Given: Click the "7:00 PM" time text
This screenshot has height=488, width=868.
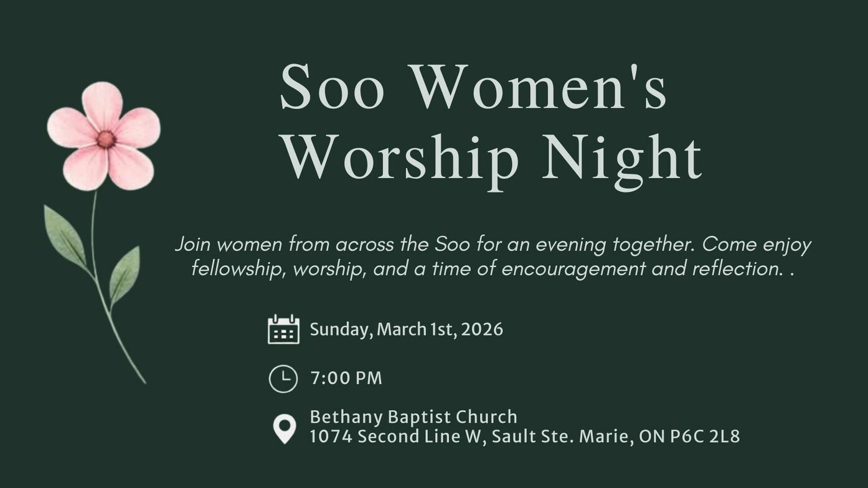Looking at the screenshot, I should tap(346, 378).
